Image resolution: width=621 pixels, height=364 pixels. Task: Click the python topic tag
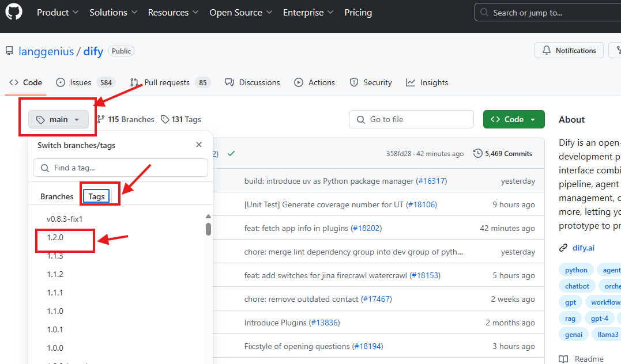tap(576, 270)
